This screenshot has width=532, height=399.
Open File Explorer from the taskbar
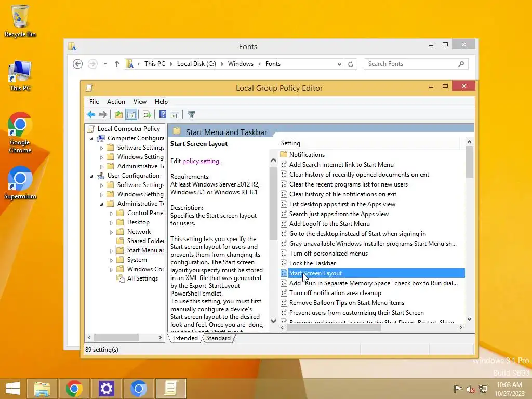pos(42,389)
